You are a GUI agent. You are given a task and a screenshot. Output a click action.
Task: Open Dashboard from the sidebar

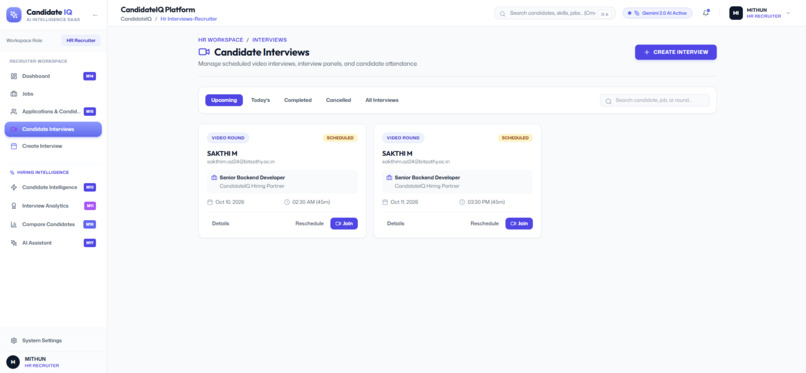tap(53, 76)
